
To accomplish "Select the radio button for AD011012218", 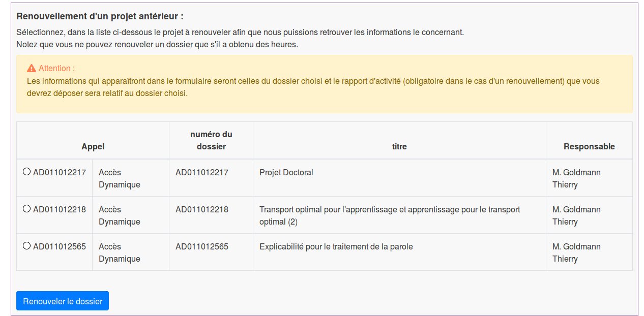I will (27, 208).
